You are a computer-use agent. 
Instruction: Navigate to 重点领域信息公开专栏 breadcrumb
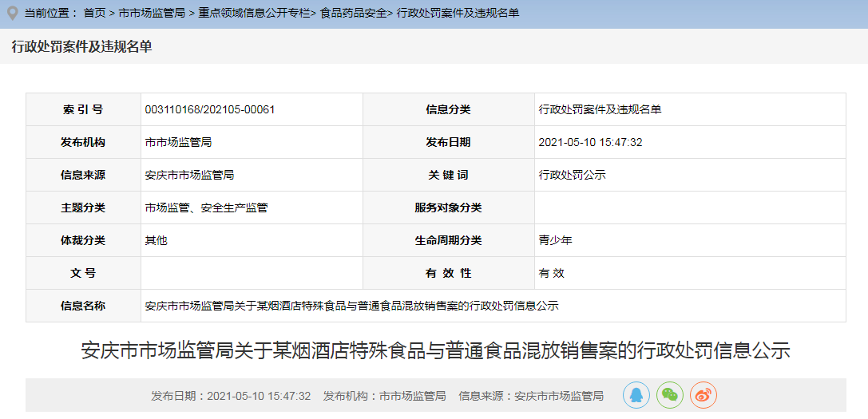[254, 14]
